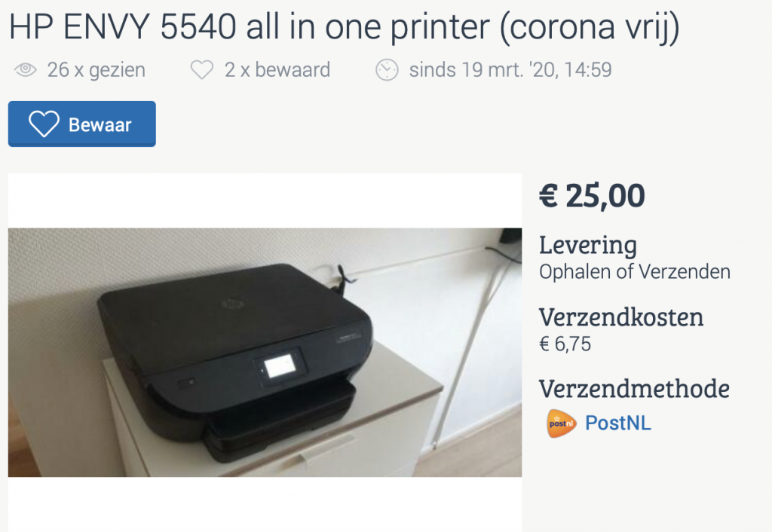Click 'Ophalen of Verzenden' delivery text

(x=635, y=272)
